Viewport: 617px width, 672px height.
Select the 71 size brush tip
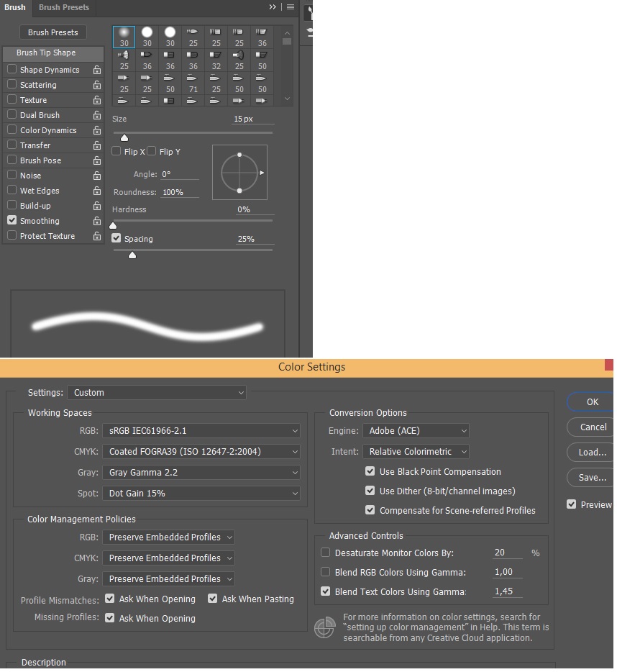pos(193,83)
